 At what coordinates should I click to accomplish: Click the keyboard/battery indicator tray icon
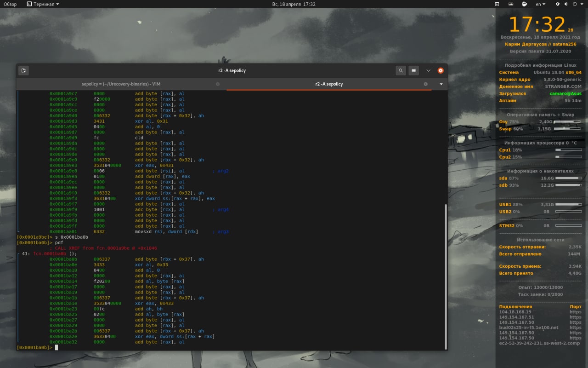tap(511, 4)
